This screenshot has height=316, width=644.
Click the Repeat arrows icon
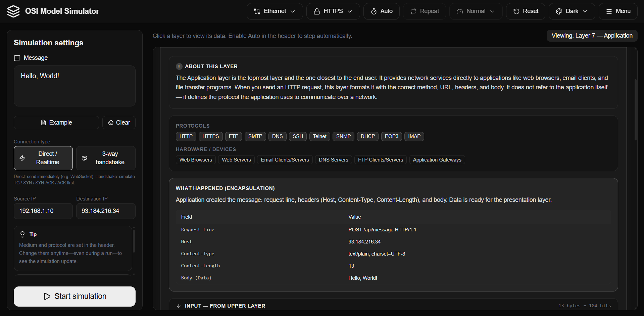point(413,11)
